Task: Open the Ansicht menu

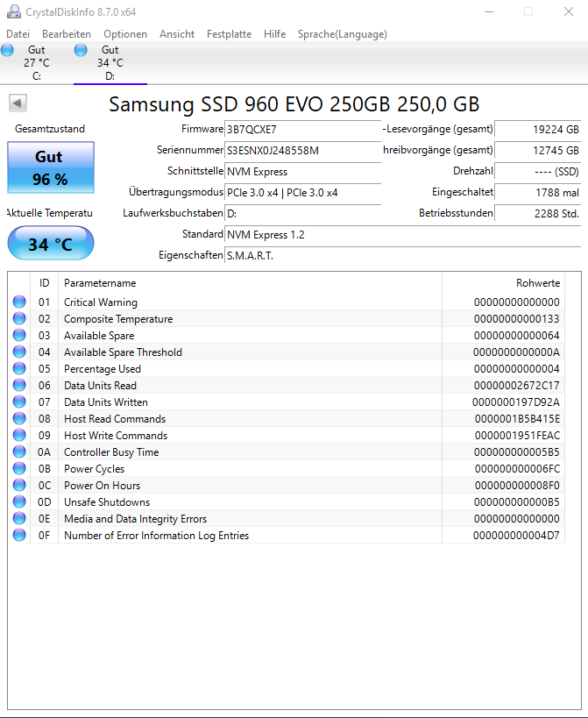Action: click(177, 34)
